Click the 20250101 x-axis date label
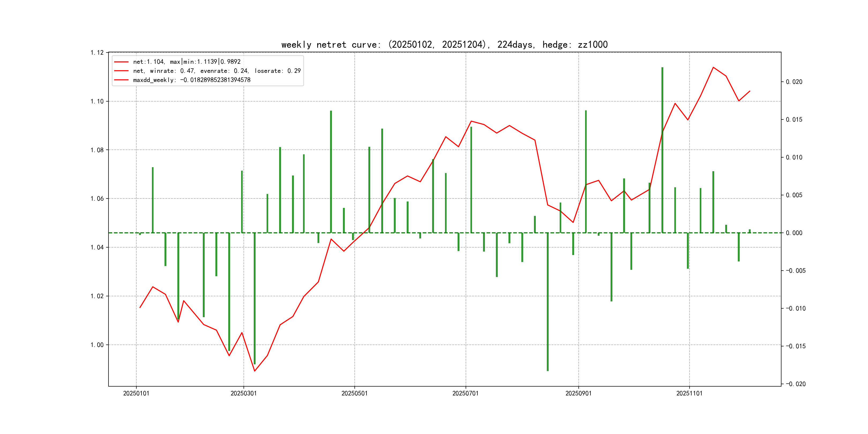868x434 pixels. [136, 393]
